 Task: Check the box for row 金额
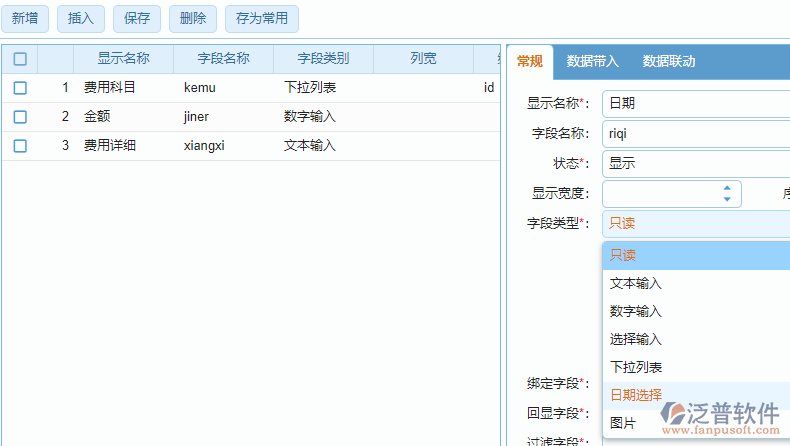point(20,117)
